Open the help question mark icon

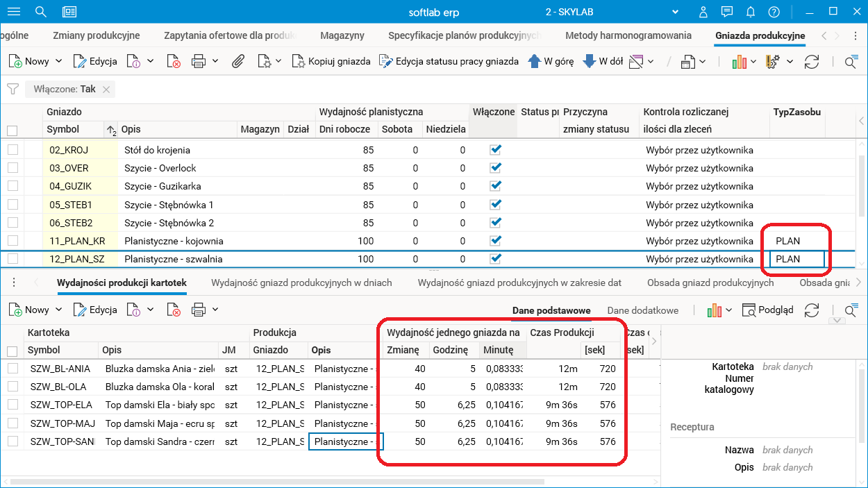tap(774, 12)
